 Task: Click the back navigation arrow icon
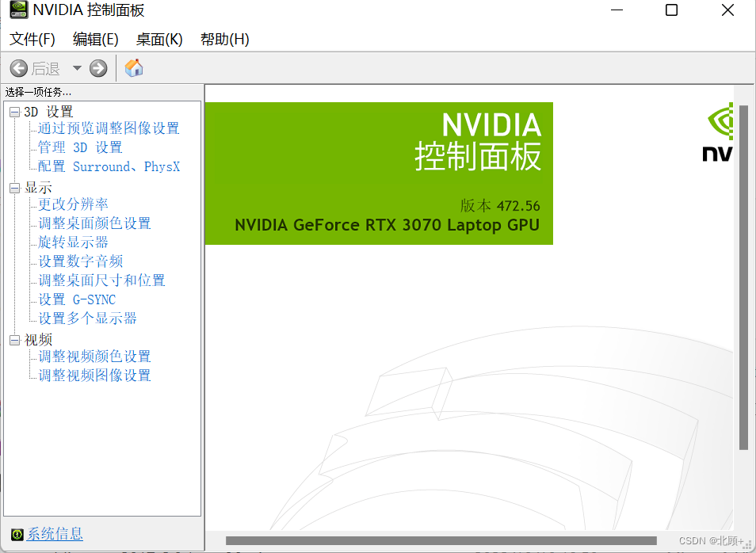[x=20, y=68]
